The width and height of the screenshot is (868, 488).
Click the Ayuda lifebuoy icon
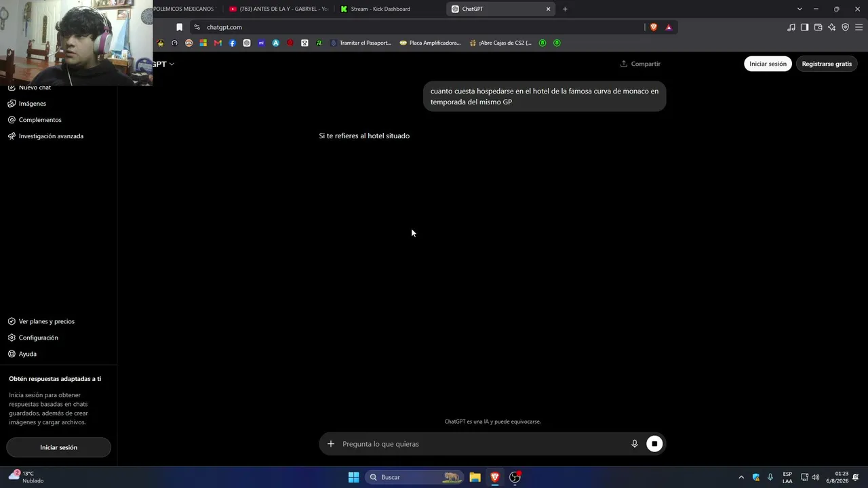pyautogui.click(x=12, y=354)
